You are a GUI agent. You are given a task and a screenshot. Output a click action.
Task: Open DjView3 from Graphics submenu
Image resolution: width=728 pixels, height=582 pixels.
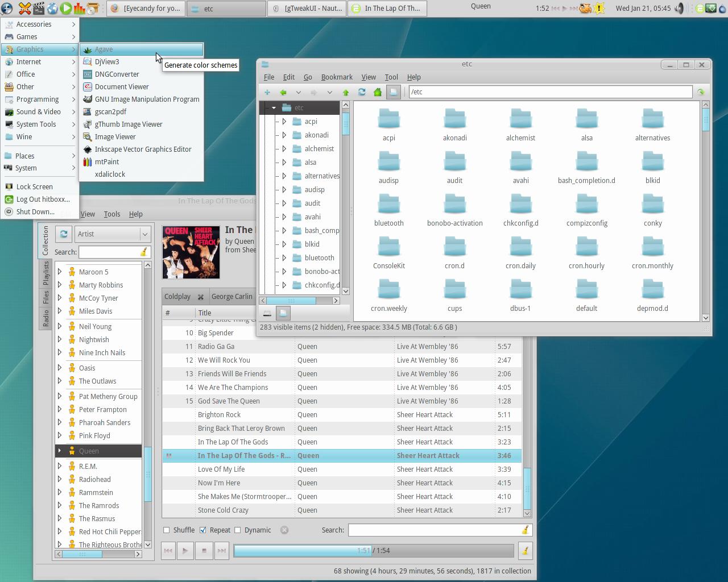pos(141,62)
